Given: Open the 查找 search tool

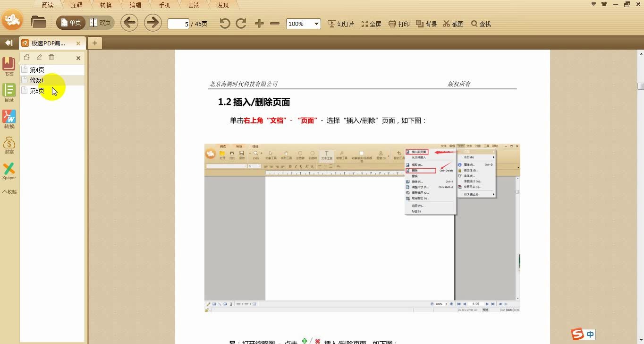Looking at the screenshot, I should click(x=481, y=24).
